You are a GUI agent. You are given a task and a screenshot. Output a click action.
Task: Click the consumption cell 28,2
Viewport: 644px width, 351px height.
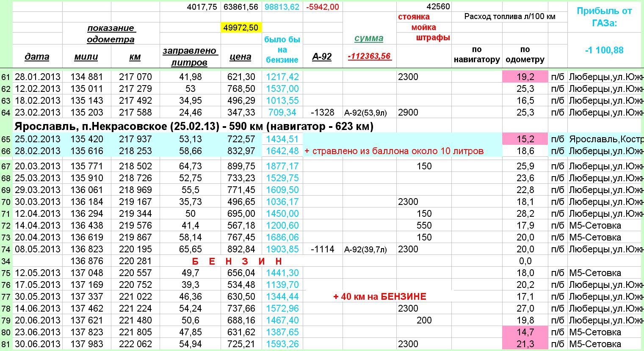coord(525,213)
